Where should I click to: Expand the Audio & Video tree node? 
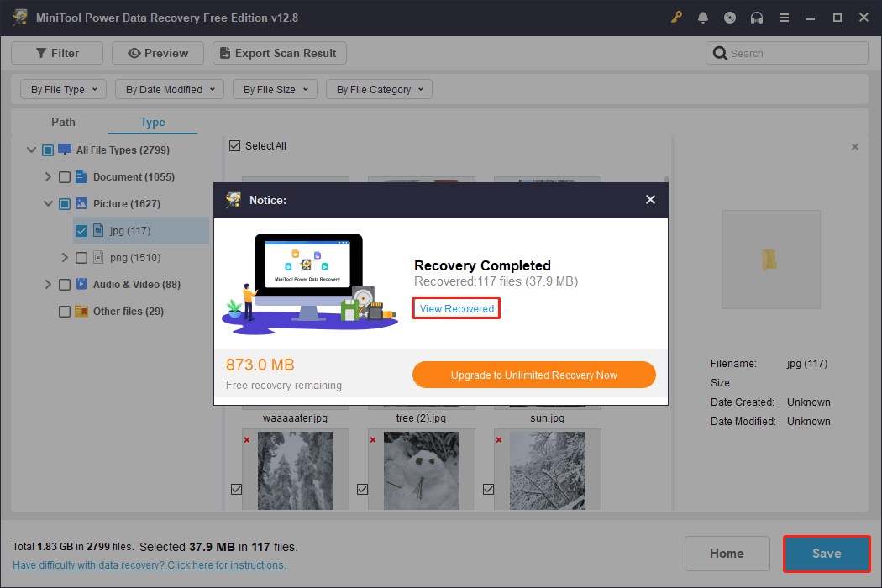[x=48, y=284]
